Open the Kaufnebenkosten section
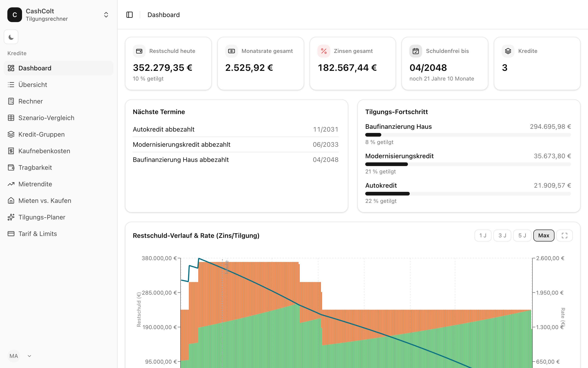588x368 pixels. click(59, 151)
